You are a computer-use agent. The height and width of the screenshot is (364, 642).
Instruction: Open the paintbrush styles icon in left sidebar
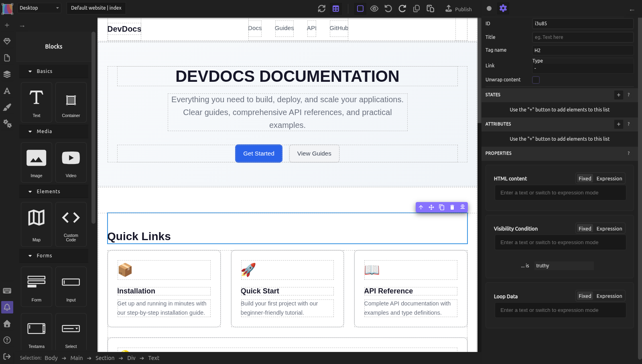coord(7,107)
